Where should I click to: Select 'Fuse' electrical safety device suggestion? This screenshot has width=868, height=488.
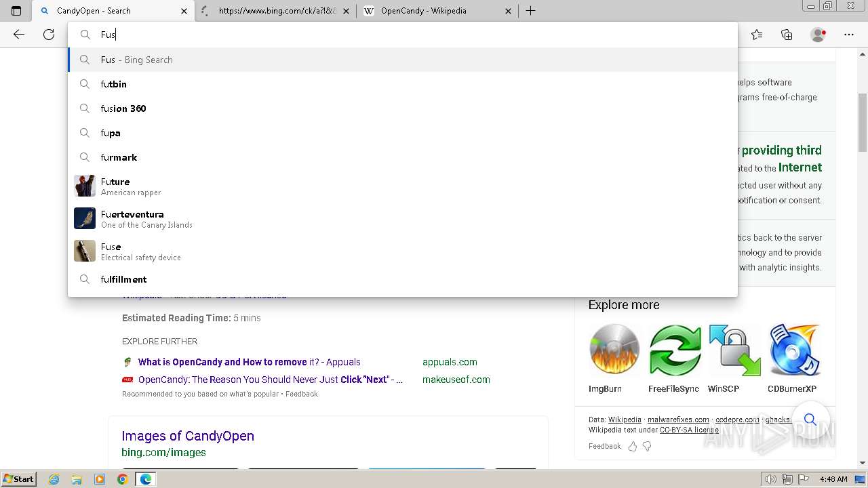[403, 251]
